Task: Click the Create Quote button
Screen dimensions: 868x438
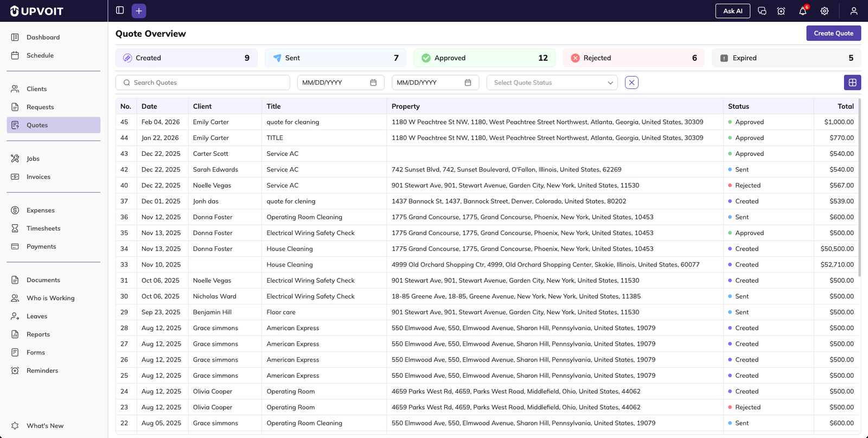Action: click(x=833, y=33)
